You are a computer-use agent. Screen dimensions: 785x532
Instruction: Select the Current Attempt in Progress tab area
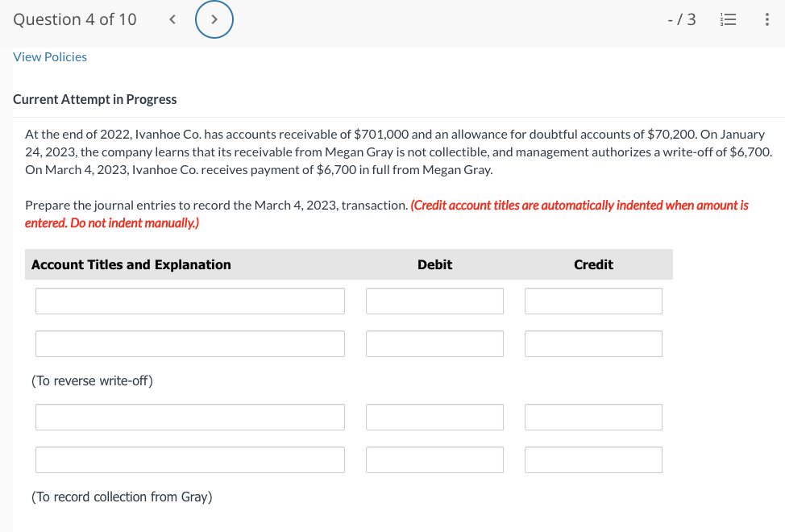94,99
